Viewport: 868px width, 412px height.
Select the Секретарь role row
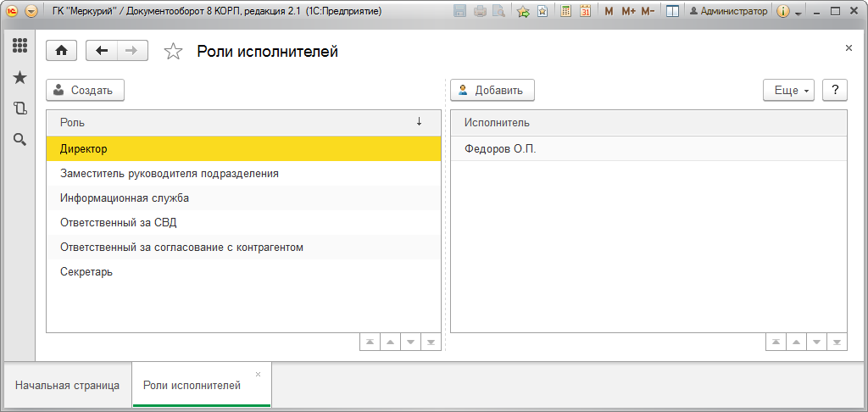click(243, 272)
